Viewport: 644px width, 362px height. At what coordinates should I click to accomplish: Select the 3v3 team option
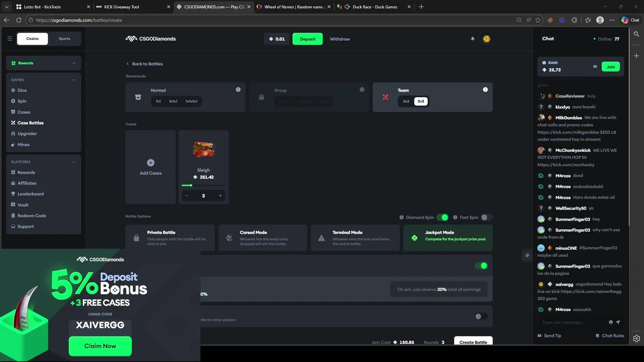(x=421, y=101)
